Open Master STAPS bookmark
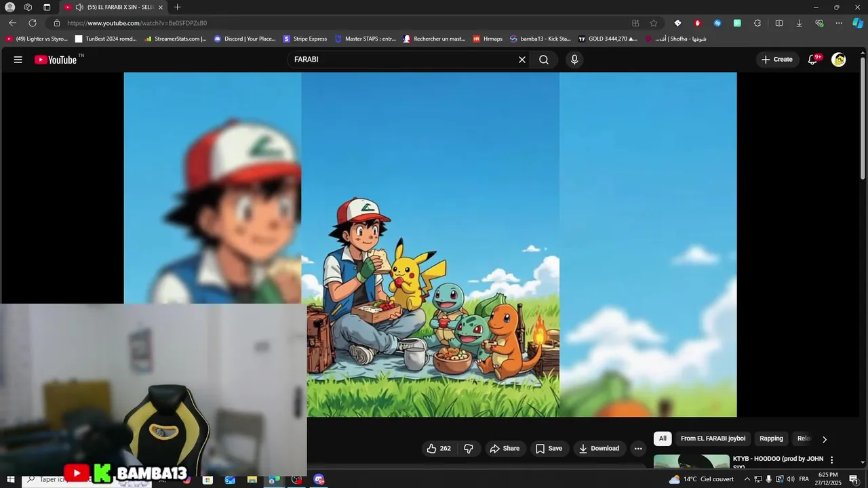Viewport: 868px width, 488px height. point(366,39)
